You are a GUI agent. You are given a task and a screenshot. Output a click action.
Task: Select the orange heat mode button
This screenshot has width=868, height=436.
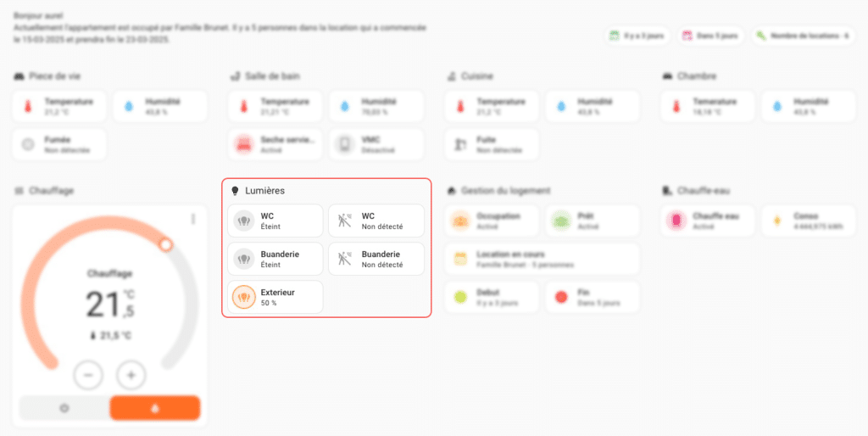155,408
